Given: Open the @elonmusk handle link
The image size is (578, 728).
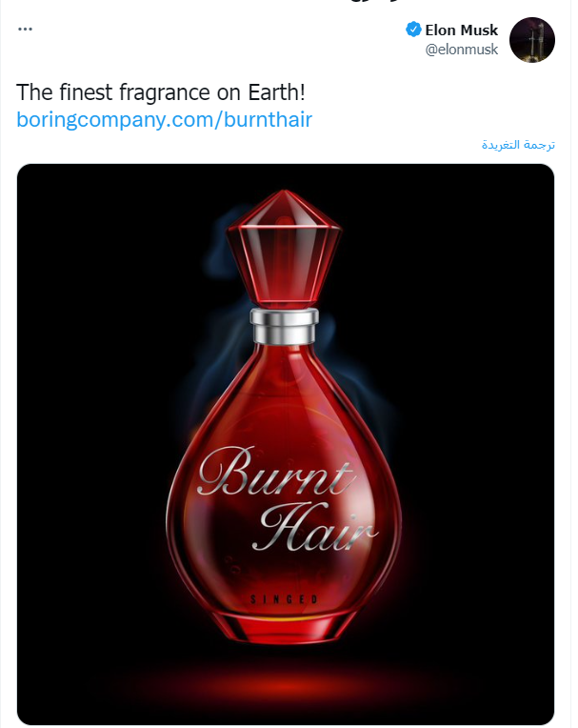Looking at the screenshot, I should [461, 50].
